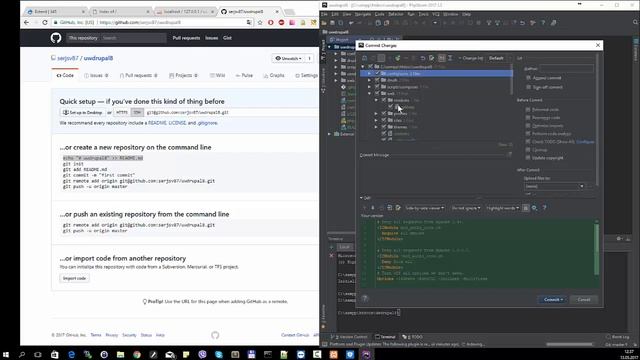Select the HTTPS clone protocol button
Viewport: 640px width, 360px height.
(122, 112)
